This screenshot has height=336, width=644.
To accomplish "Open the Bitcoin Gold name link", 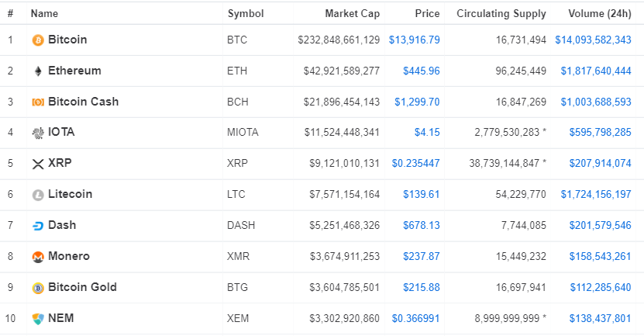I will point(82,287).
